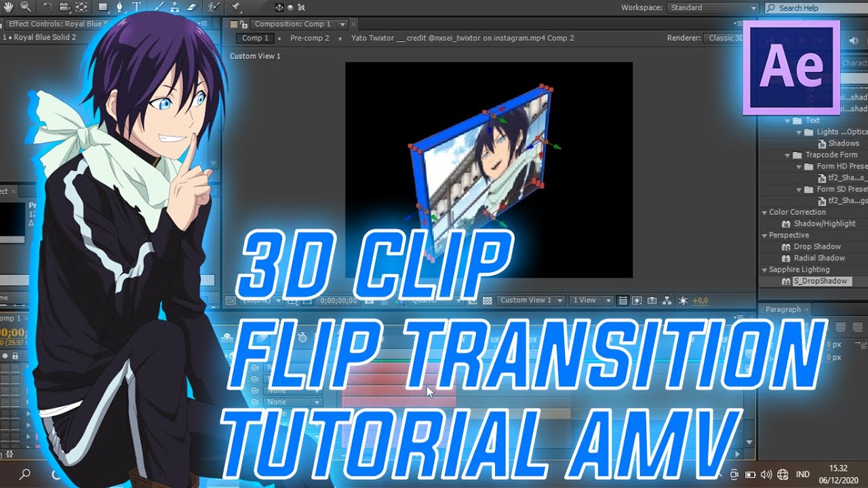The width and height of the screenshot is (868, 488).
Task: Select the Clone Stamp tool
Action: click(x=174, y=7)
